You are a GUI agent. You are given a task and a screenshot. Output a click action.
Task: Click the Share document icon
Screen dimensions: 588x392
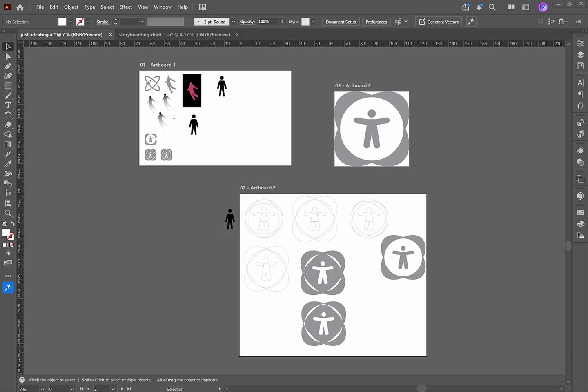(x=466, y=7)
